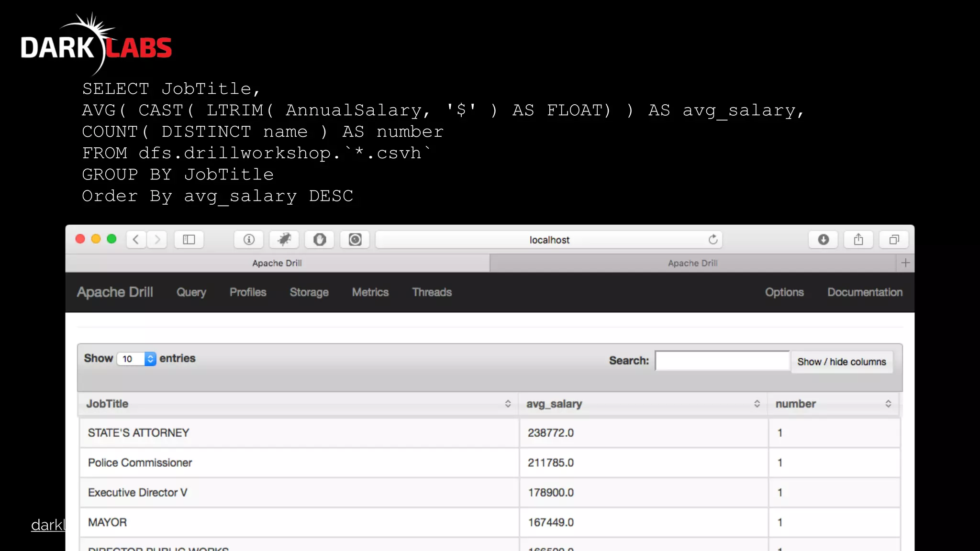Viewport: 980px width, 551px height.
Task: Open the info extension icon in toolbar
Action: pyautogui.click(x=249, y=240)
